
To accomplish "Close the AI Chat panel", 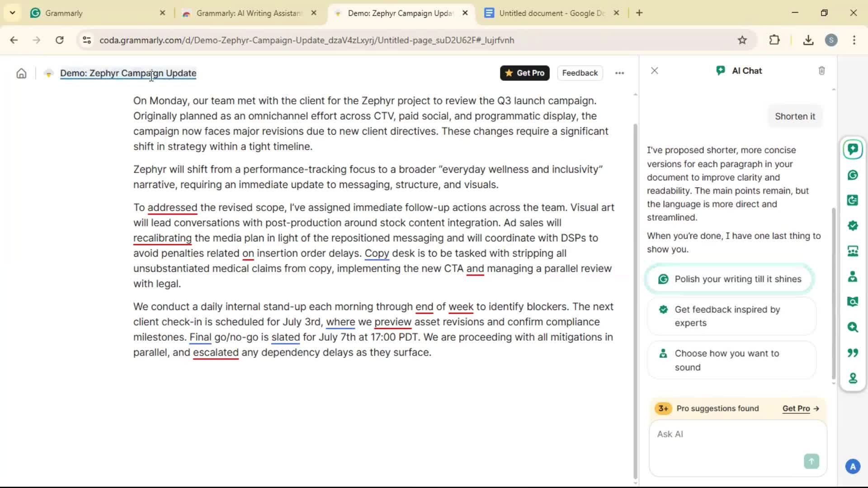I will click(x=654, y=70).
